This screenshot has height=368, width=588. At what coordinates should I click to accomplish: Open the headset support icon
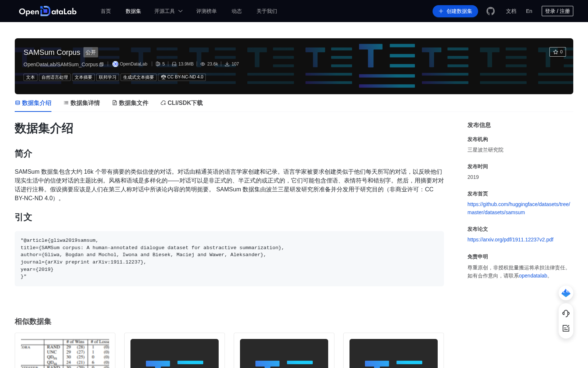[x=566, y=314]
